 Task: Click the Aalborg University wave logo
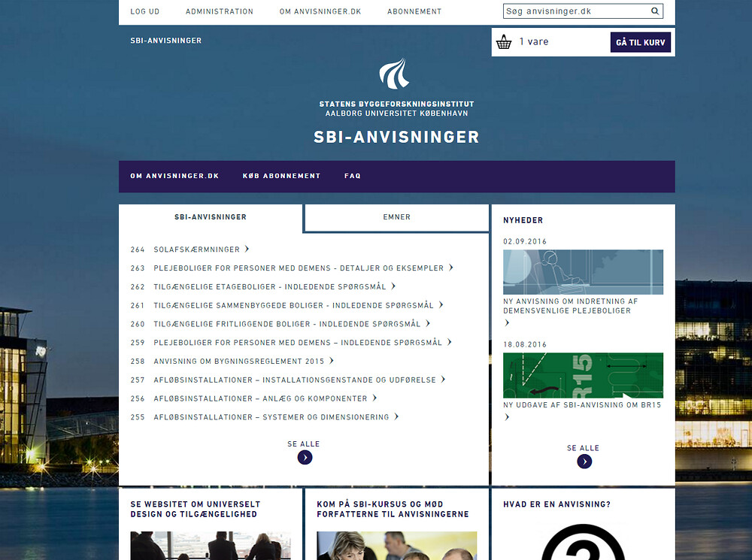click(x=394, y=74)
